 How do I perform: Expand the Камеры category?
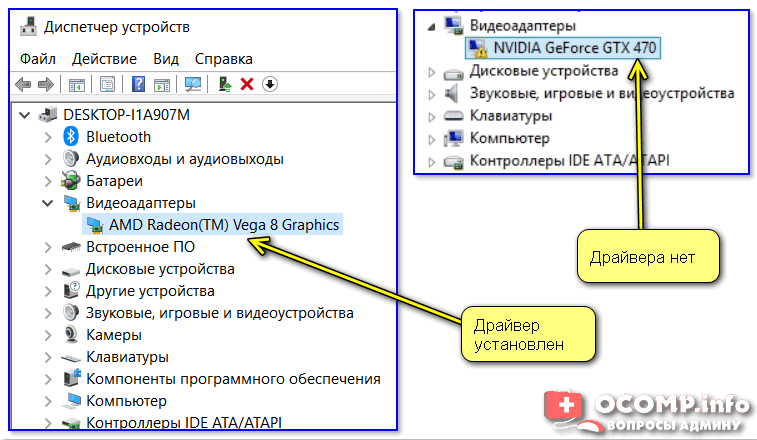click(48, 335)
